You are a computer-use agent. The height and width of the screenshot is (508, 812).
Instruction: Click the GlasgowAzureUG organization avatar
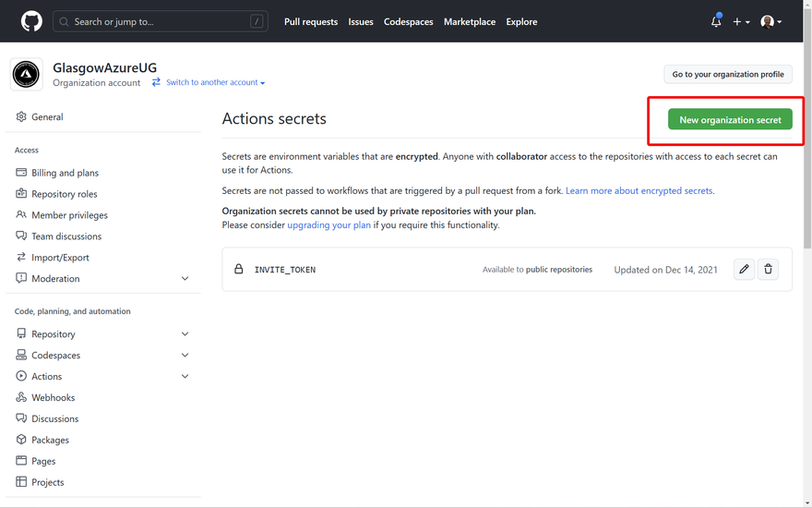(x=27, y=75)
